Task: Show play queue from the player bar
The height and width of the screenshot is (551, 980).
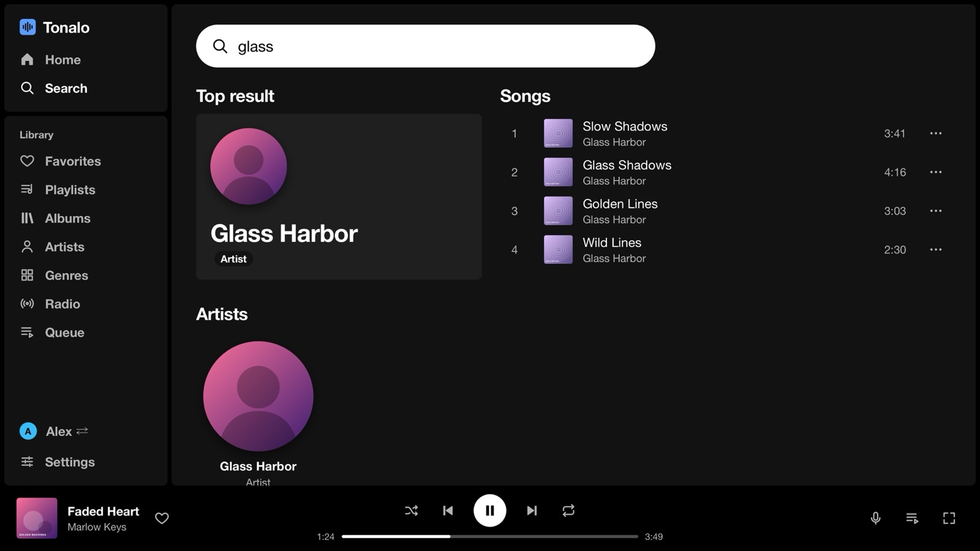Action: click(912, 519)
